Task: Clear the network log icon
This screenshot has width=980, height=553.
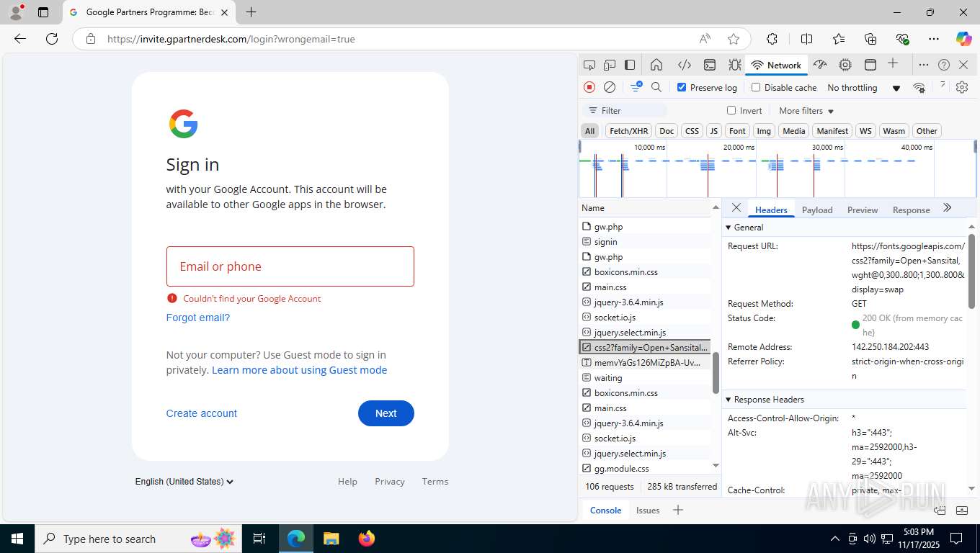Action: (x=610, y=87)
